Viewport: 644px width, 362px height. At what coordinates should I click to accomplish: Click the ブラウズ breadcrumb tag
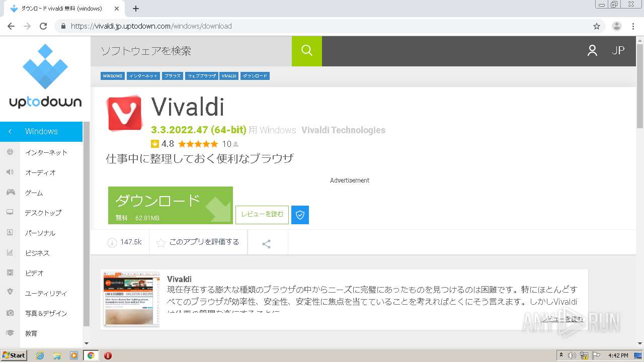(173, 76)
